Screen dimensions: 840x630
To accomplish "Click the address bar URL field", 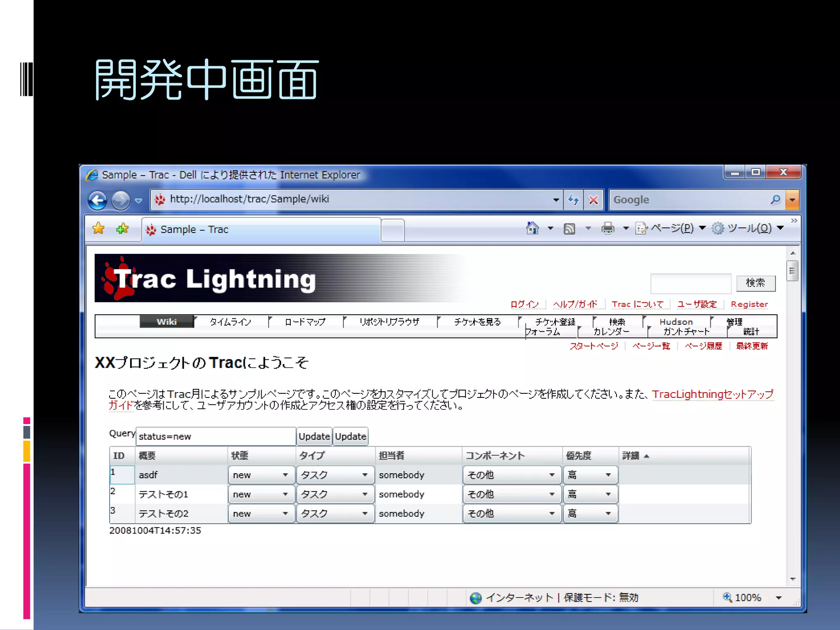I will 353,199.
